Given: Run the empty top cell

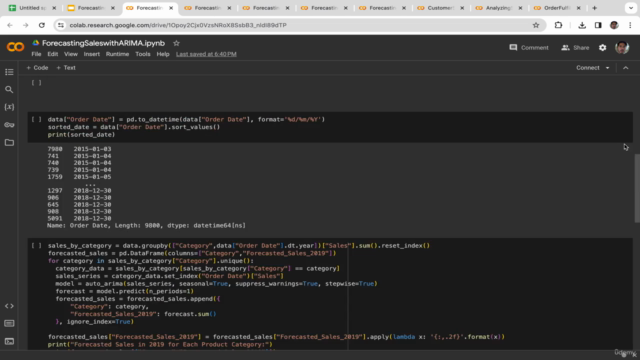Looking at the screenshot, I should [x=36, y=83].
